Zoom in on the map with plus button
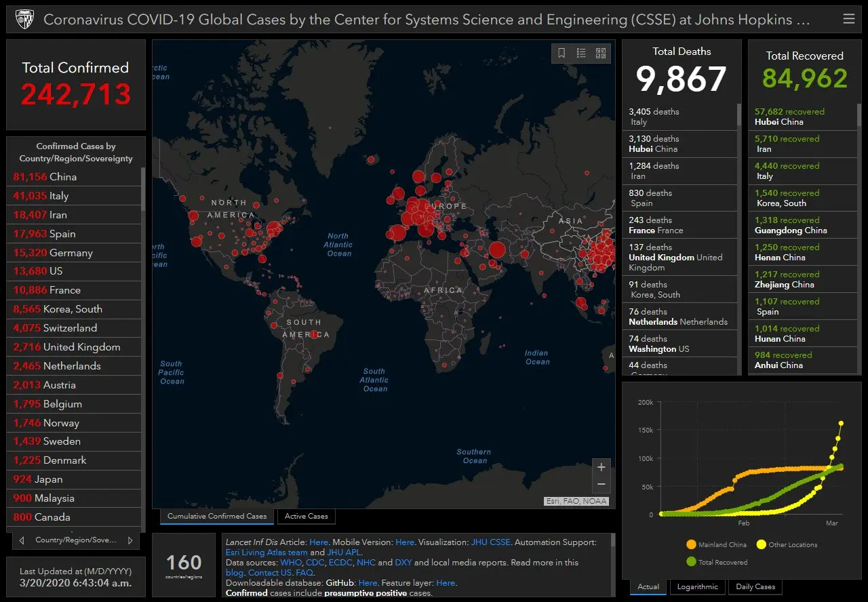The image size is (868, 602). click(601, 467)
